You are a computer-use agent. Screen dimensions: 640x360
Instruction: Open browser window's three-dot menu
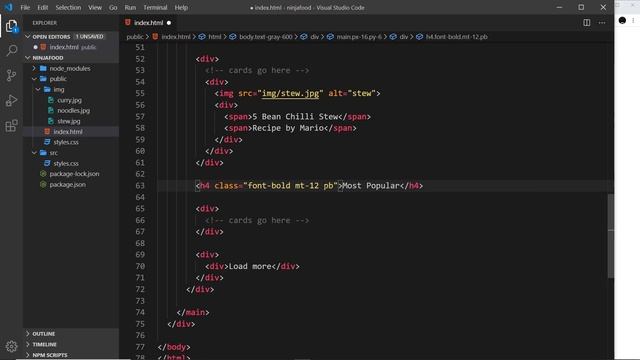pyautogui.click(x=633, y=20)
